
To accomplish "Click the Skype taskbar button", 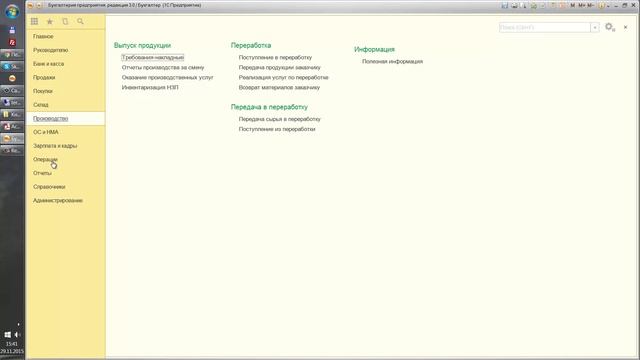I will tap(12, 66).
